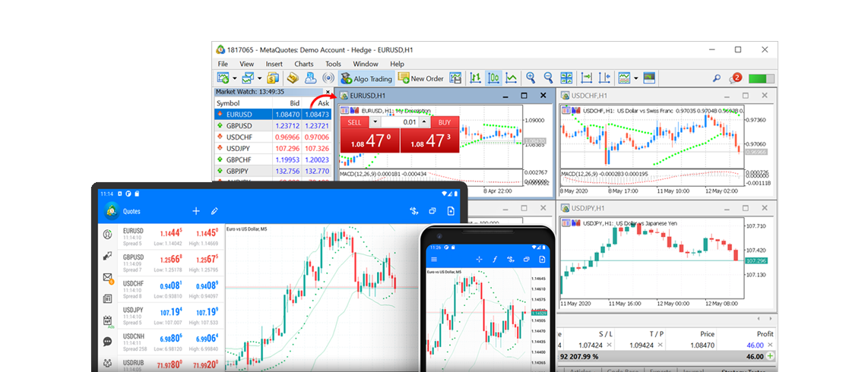Click the New Order button
This screenshot has width=868, height=372.
click(x=421, y=78)
